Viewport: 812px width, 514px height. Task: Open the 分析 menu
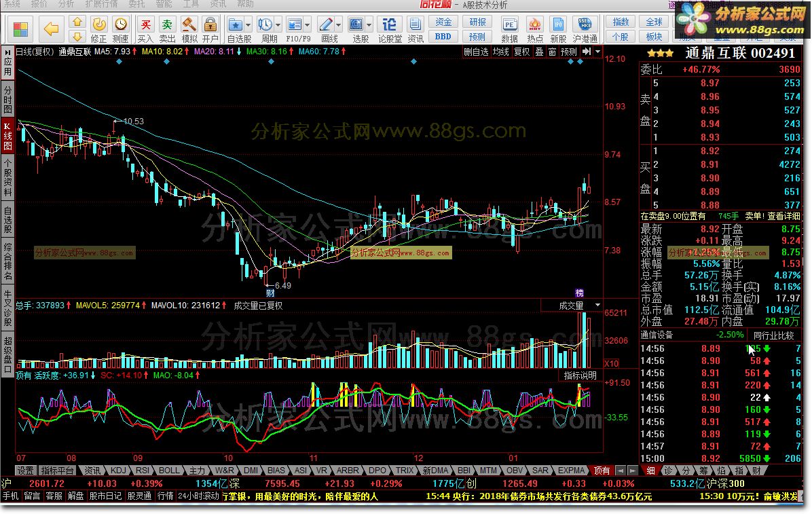[67, 4]
